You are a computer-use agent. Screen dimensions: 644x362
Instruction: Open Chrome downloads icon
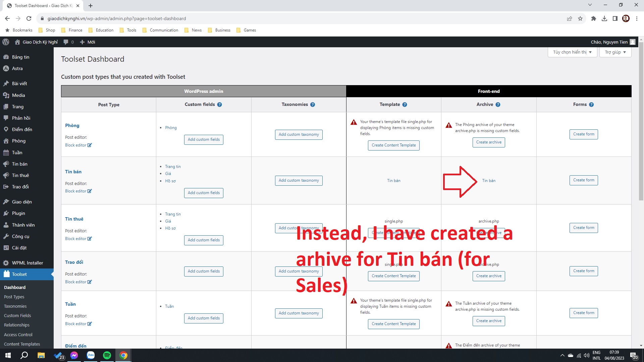[604, 18]
